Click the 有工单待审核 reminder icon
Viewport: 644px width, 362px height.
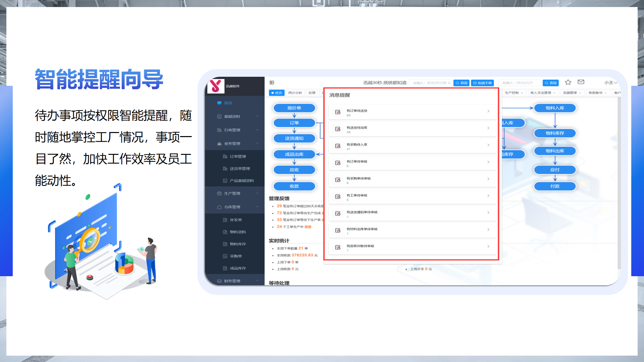click(338, 196)
